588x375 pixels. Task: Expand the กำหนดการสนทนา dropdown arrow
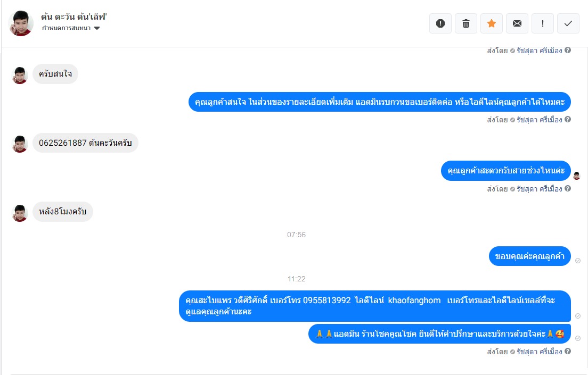click(97, 28)
